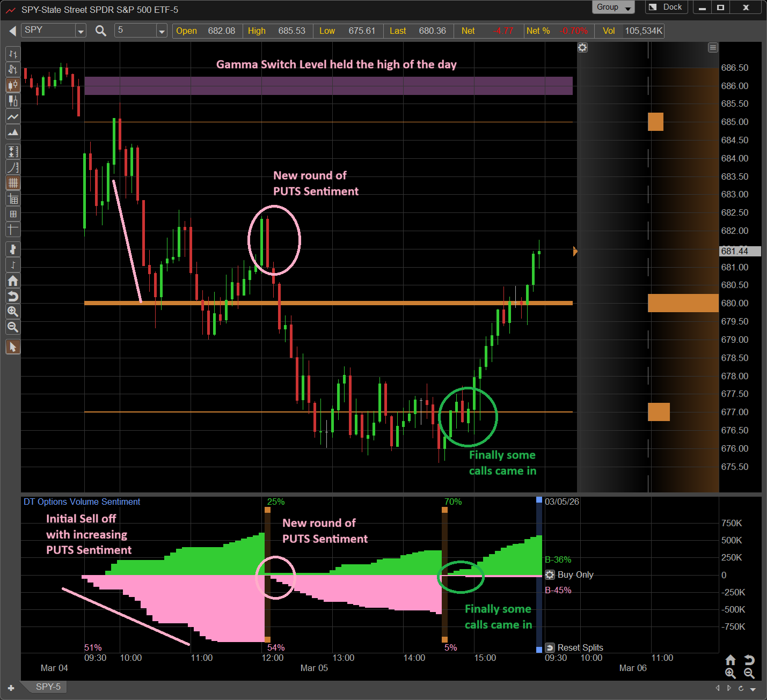Screen dimensions: 767x700
Task: Choose the mountain area chart icon
Action: [13, 132]
